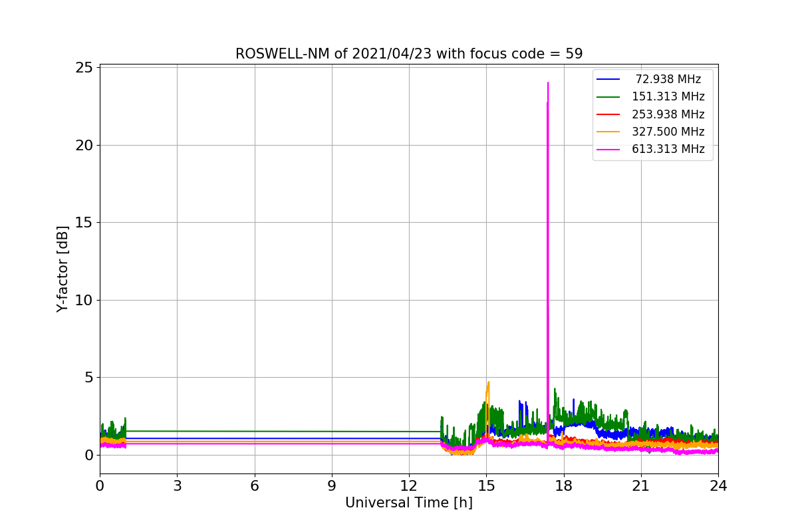Select the 151.313 MHz legend label
The height and width of the screenshot is (532, 798).
(668, 96)
